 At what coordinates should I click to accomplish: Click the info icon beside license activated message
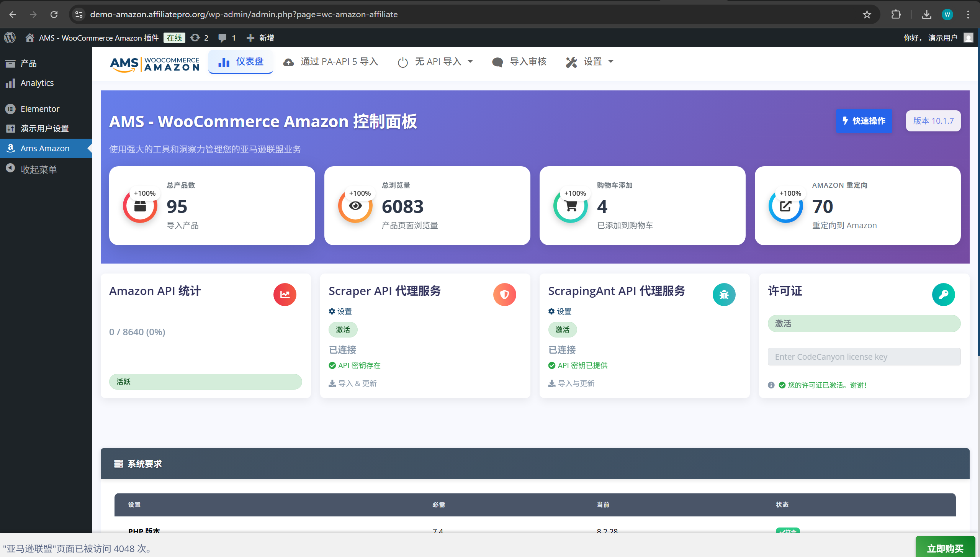pyautogui.click(x=771, y=385)
